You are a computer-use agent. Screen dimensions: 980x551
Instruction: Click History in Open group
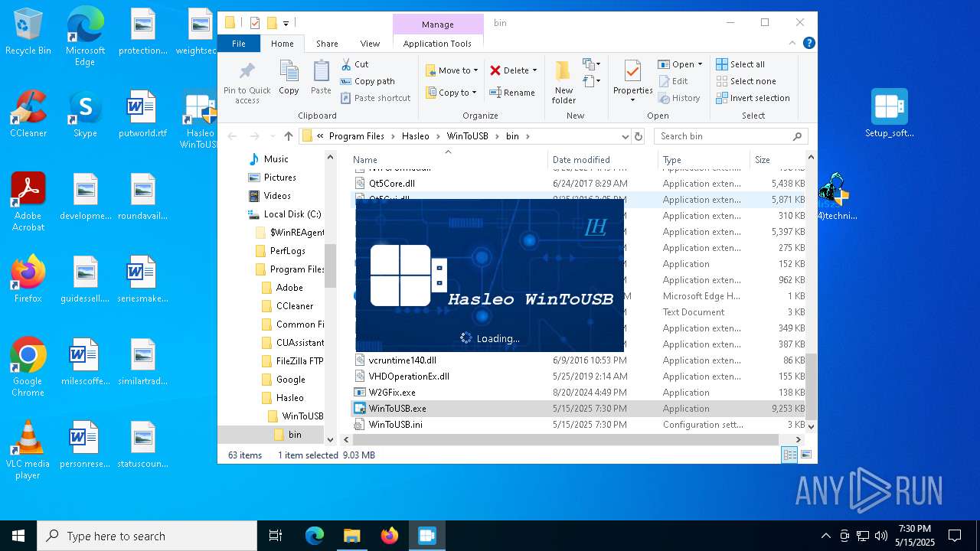(678, 98)
